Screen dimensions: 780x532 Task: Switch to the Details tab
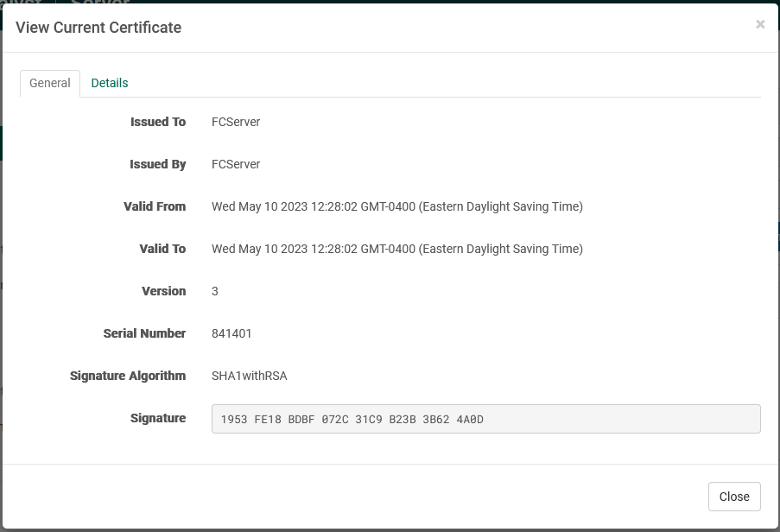tap(110, 83)
